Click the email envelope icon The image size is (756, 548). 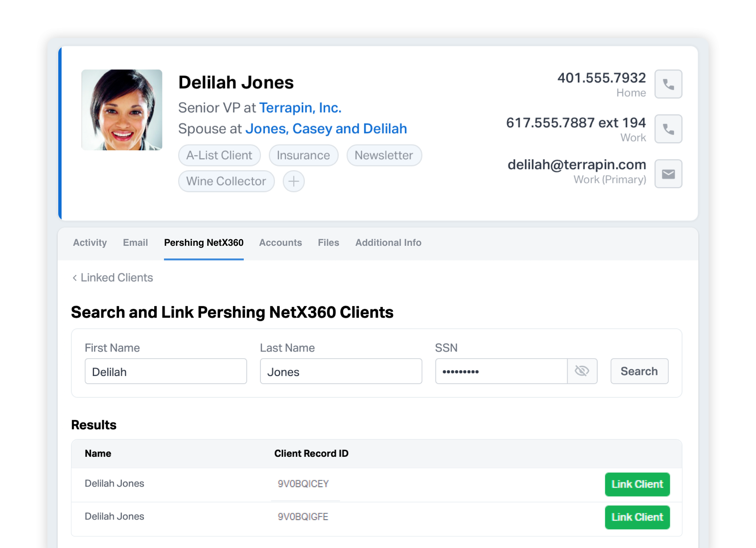(668, 174)
